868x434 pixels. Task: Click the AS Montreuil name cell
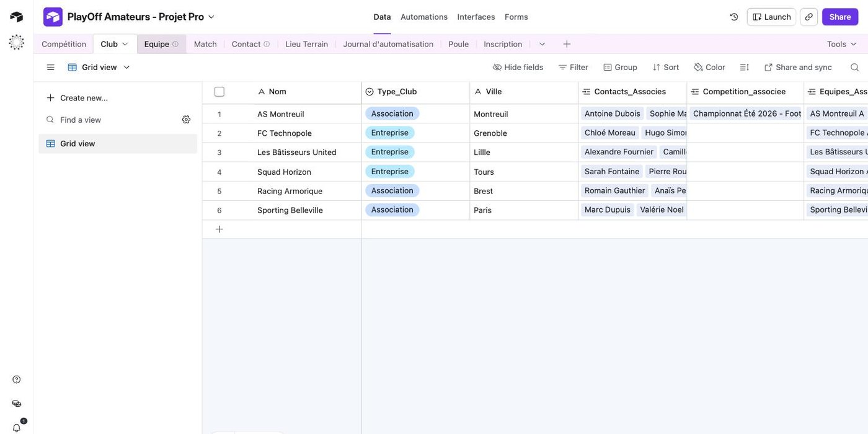pyautogui.click(x=307, y=114)
